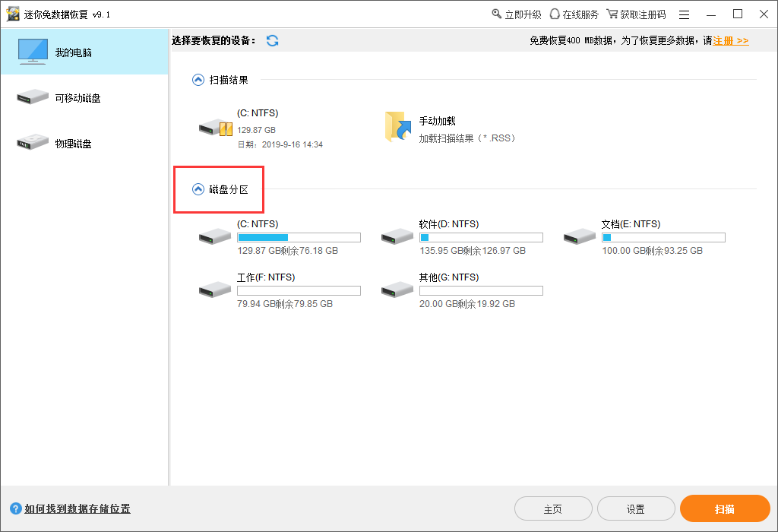
Task: Click 100.00 GB剩余93.25 GB text
Action: click(x=653, y=251)
